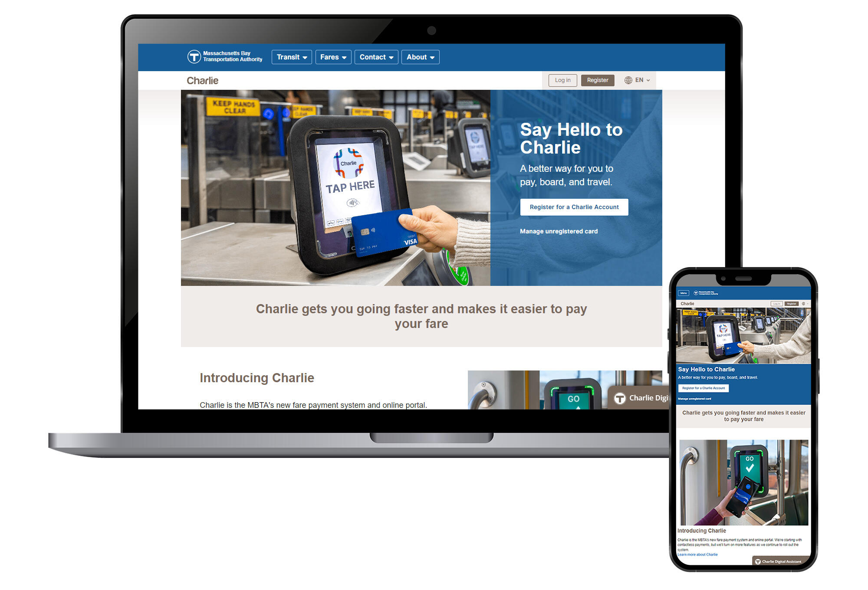Toggle the EN language selector
This screenshot has height=590, width=868.
pos(637,80)
